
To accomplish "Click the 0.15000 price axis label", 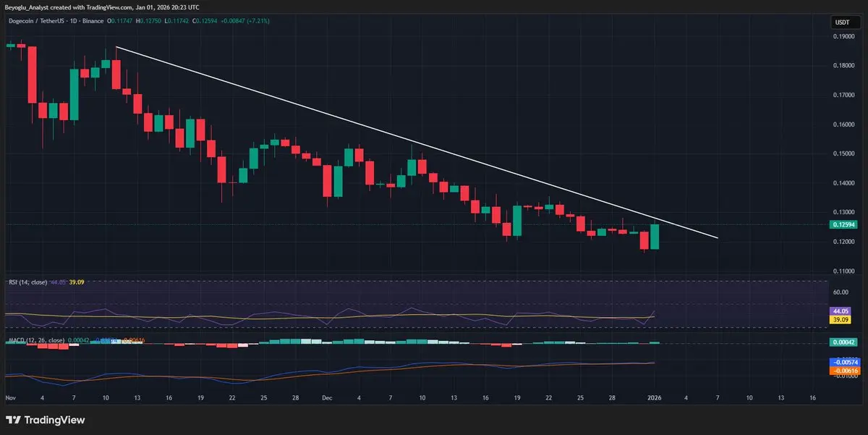I will pyautogui.click(x=845, y=153).
